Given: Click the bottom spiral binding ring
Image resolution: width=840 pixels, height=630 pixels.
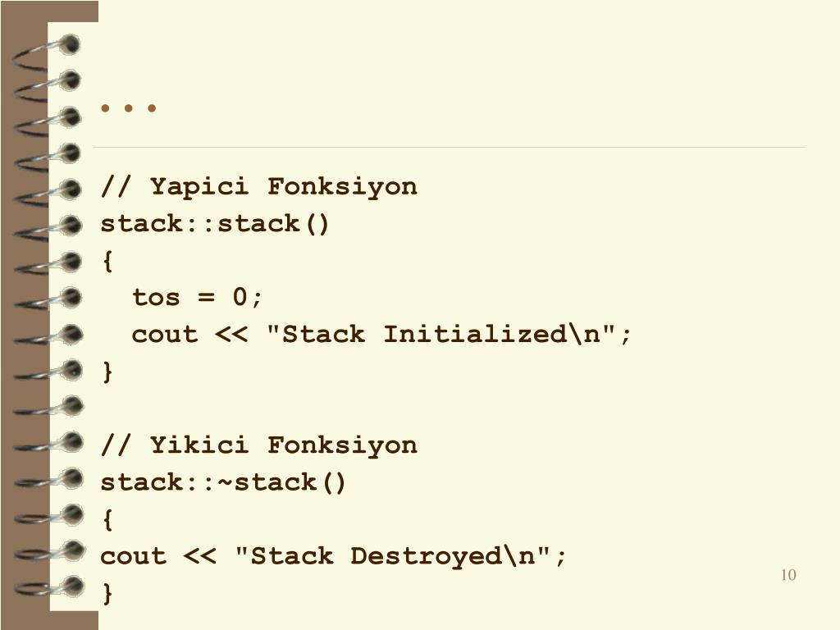Looking at the screenshot, I should (x=48, y=587).
